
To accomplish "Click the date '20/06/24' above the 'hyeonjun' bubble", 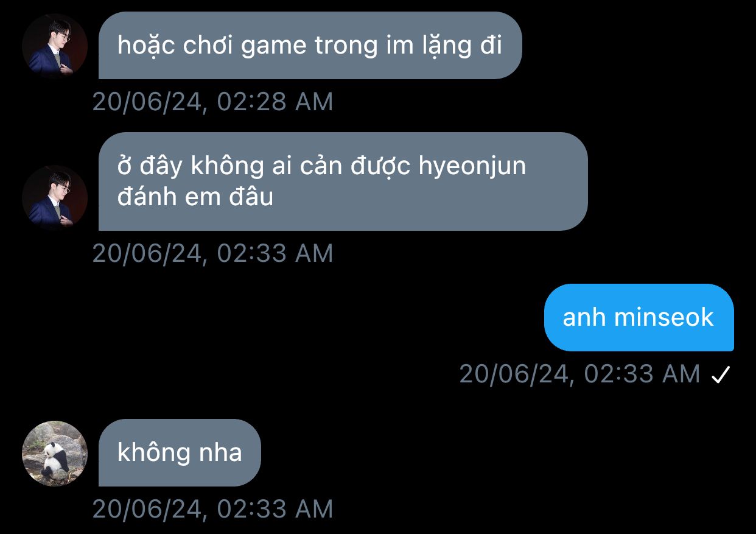I will coord(147,102).
